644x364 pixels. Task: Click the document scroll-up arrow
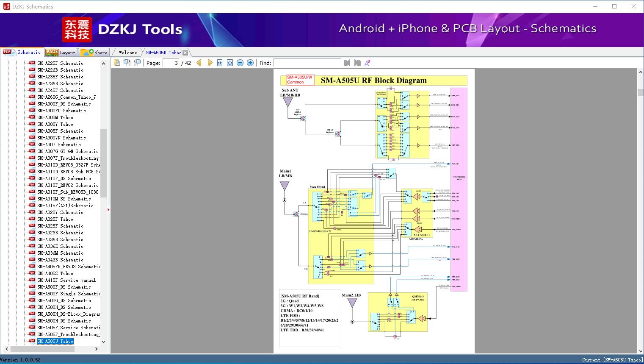(640, 72)
